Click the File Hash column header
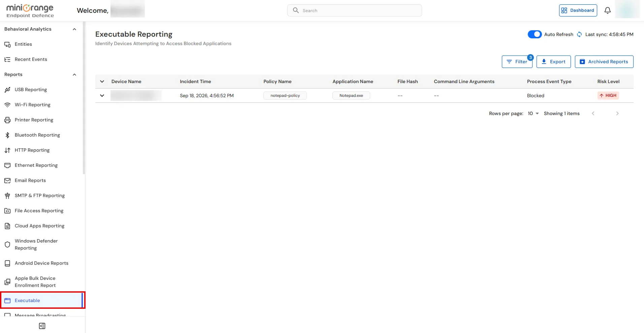This screenshot has height=333, width=644. (x=408, y=81)
